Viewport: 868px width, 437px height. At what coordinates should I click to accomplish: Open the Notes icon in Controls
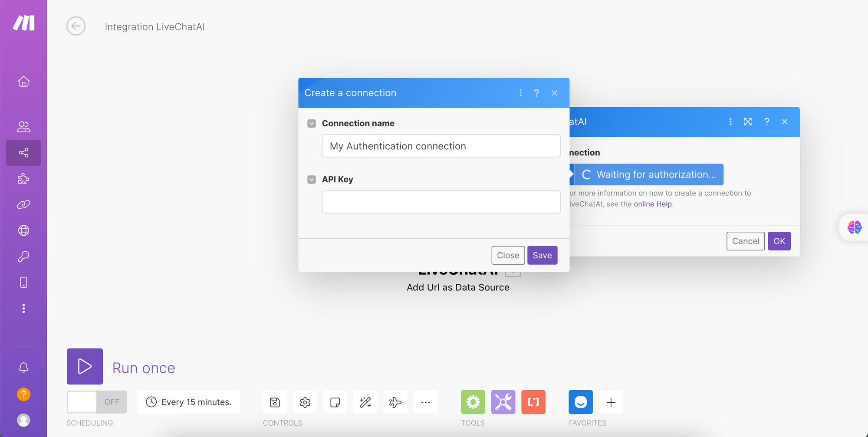335,402
